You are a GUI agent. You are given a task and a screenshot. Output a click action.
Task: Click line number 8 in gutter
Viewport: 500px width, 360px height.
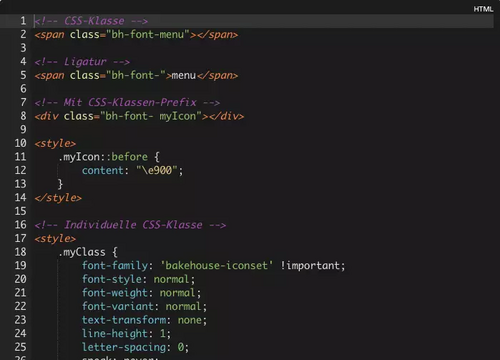point(23,116)
